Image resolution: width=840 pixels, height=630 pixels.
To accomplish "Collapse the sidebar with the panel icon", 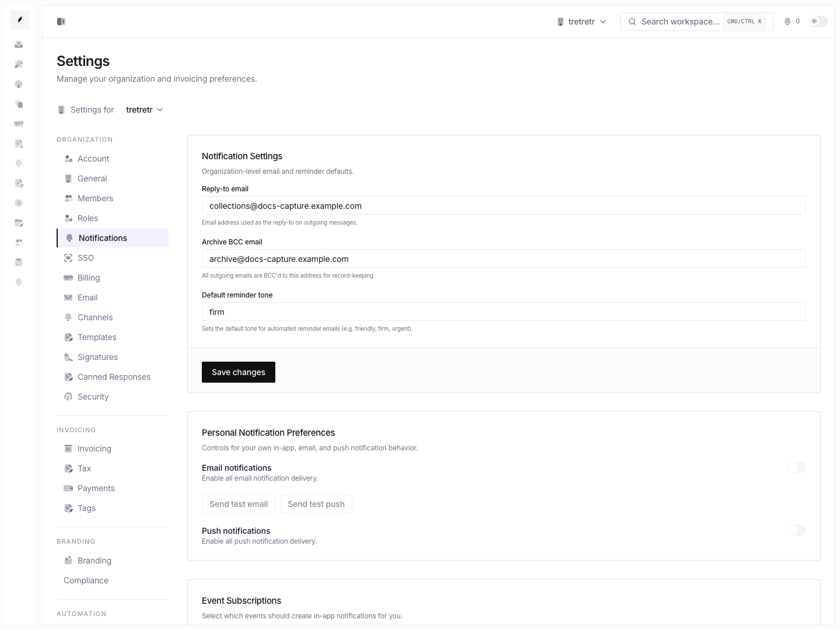I will (61, 22).
